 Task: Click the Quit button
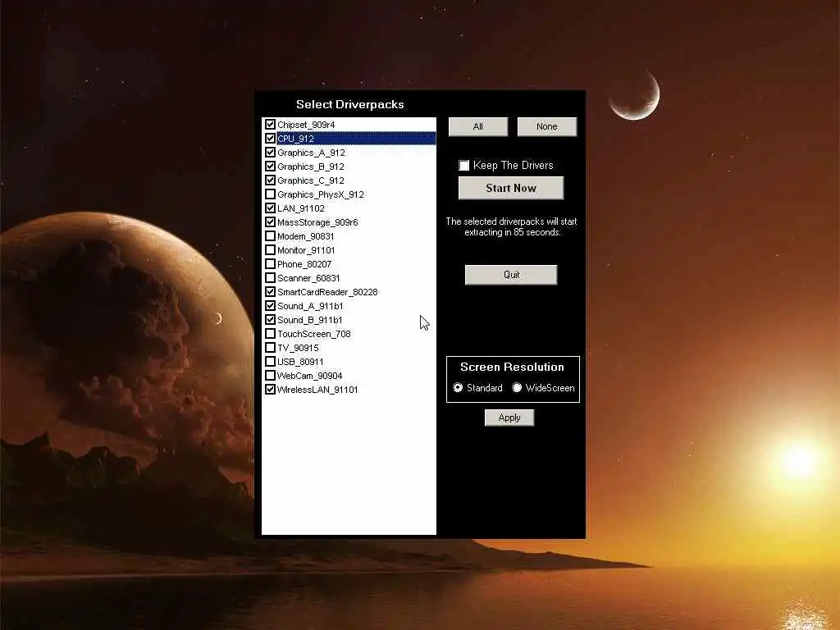point(511,275)
